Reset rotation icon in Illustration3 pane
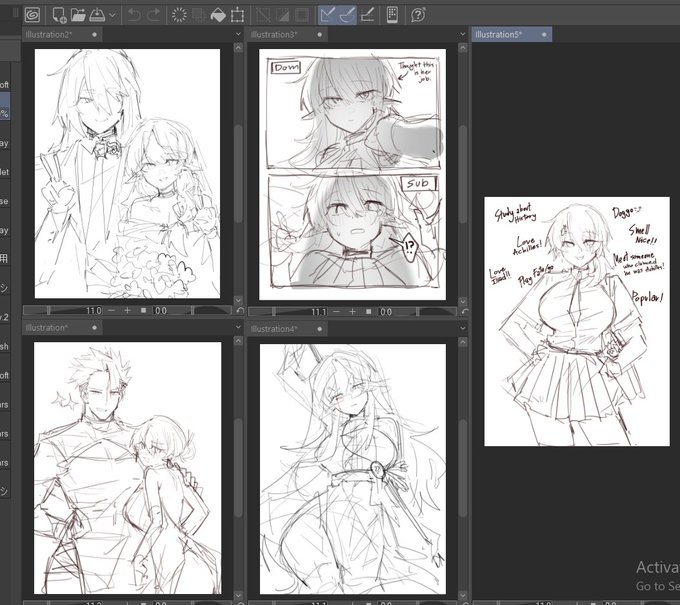The image size is (680, 605). (x=465, y=311)
